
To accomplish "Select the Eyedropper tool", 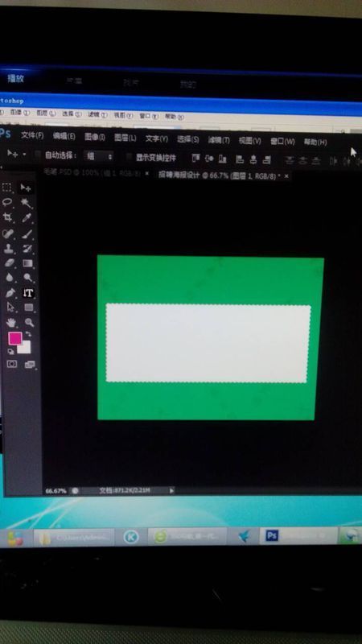I will pos(27,218).
